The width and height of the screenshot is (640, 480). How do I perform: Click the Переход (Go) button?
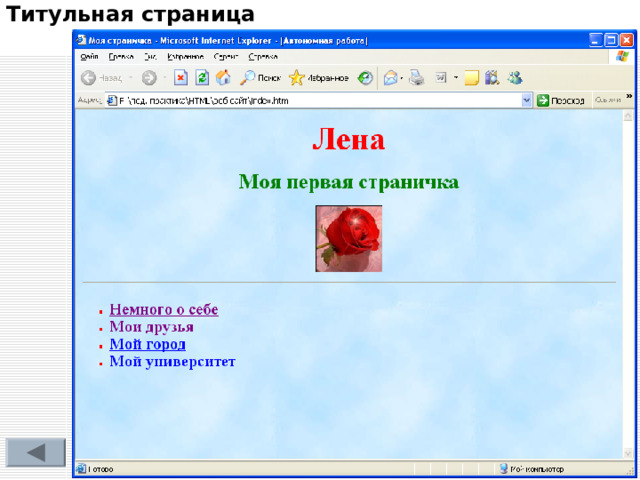(561, 100)
